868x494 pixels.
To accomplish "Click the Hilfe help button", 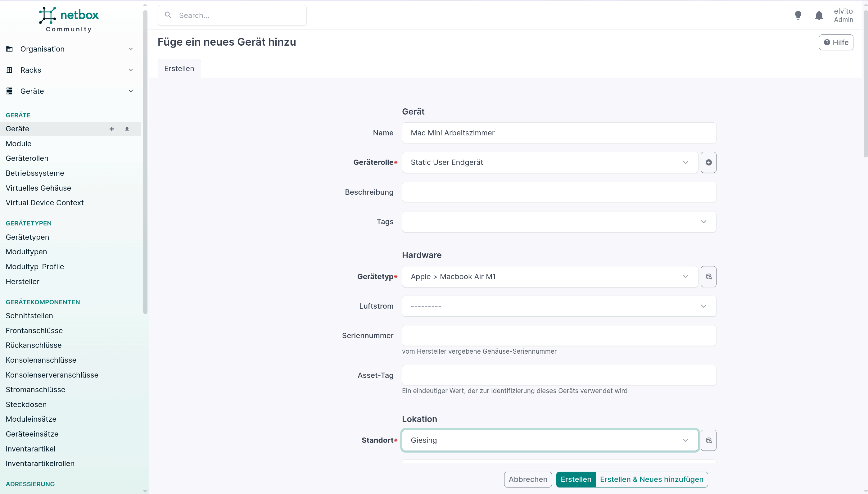I will coord(836,43).
